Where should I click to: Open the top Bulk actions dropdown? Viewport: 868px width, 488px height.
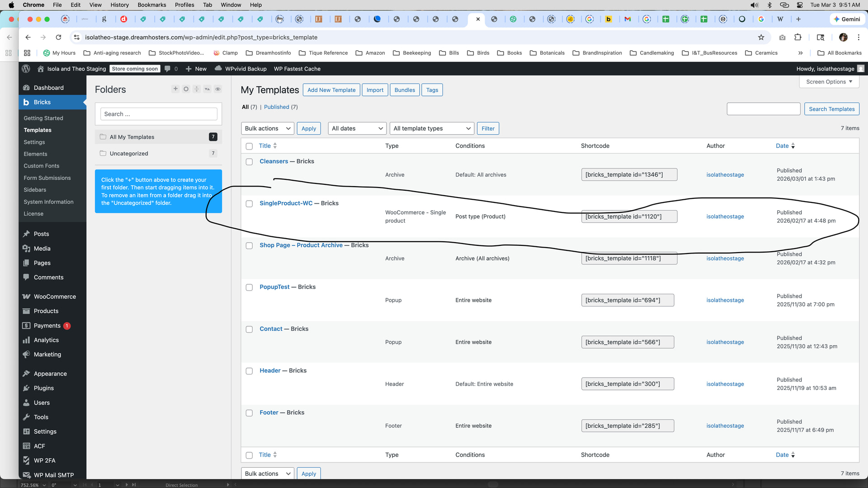tap(267, 128)
